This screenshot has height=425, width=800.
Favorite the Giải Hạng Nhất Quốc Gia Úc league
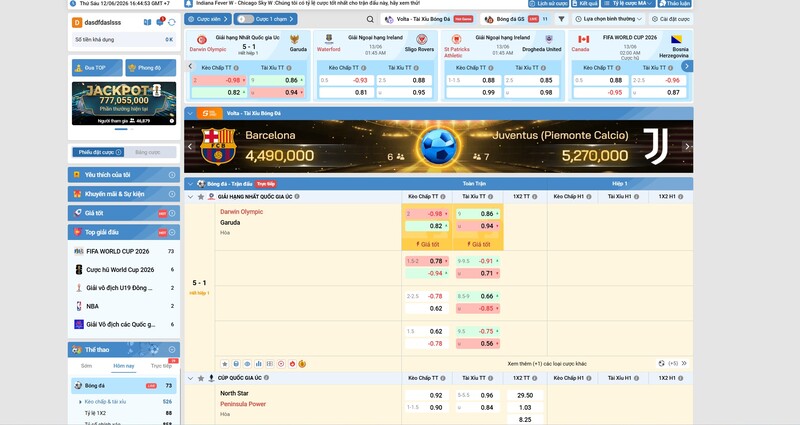[201, 196]
